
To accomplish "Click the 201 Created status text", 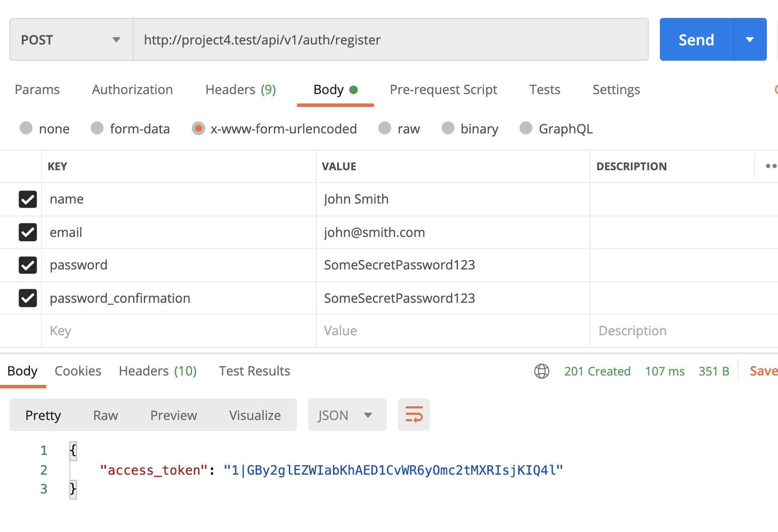I will [x=597, y=371].
